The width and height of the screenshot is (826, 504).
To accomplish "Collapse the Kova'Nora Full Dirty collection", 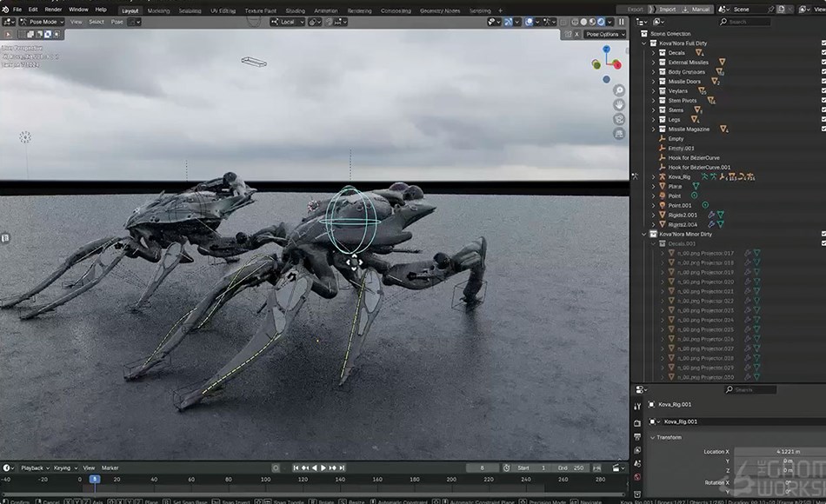I will (x=643, y=43).
